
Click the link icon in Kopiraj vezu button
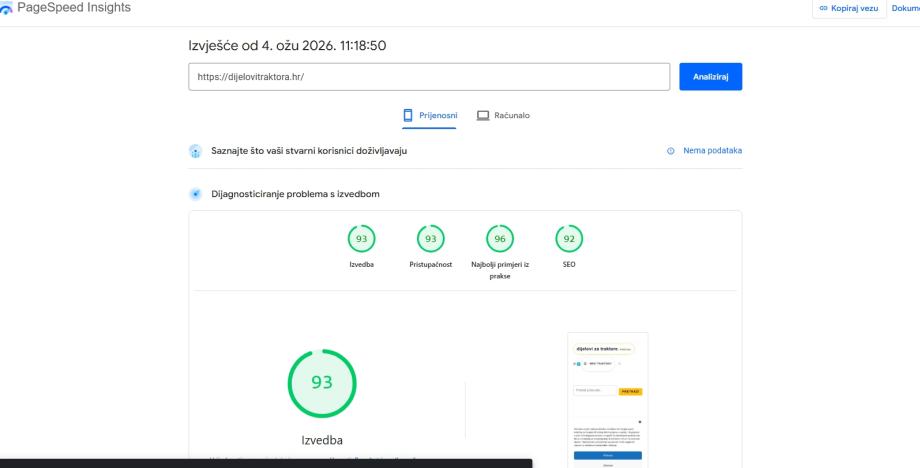coord(823,8)
